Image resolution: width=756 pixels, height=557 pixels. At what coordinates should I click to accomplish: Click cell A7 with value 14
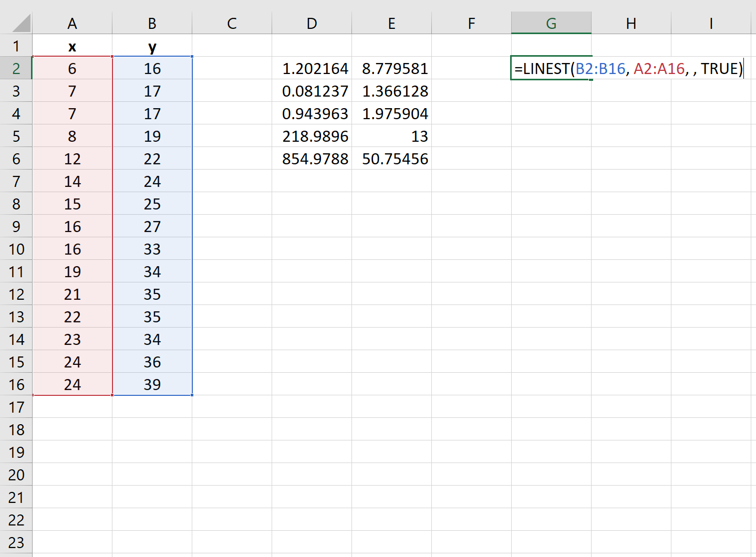pos(73,181)
